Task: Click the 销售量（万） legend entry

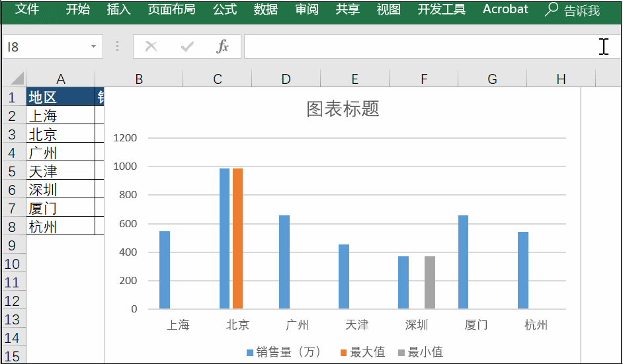Action: (x=284, y=352)
